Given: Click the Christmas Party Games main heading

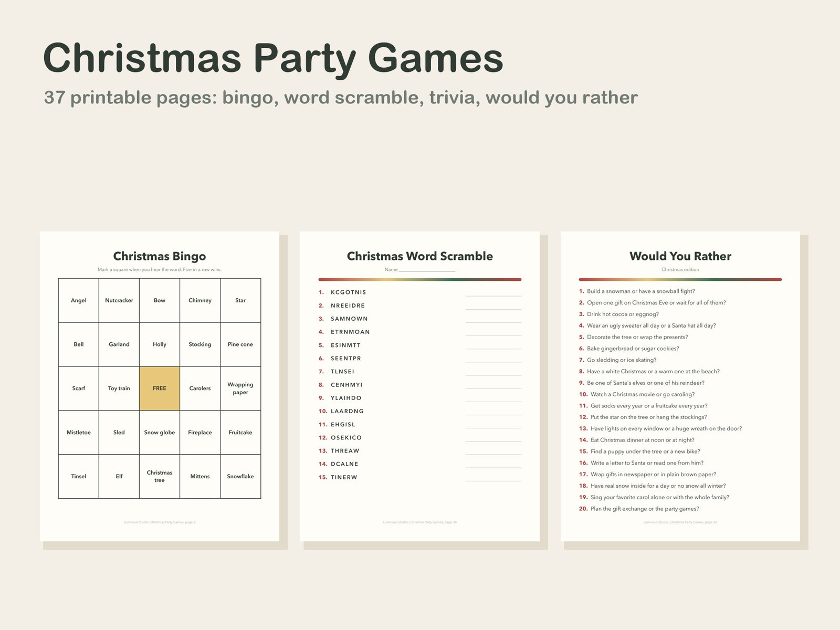Looking at the screenshot, I should [273, 58].
